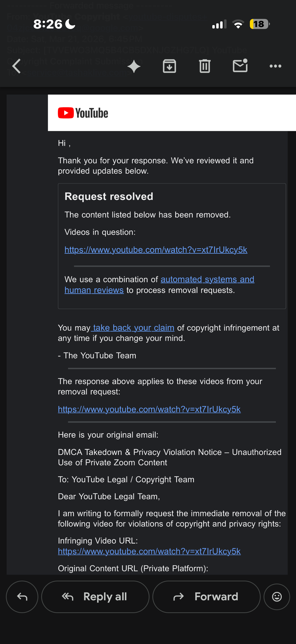Open the three-dot more options menu
The width and height of the screenshot is (296, 644).
point(275,66)
